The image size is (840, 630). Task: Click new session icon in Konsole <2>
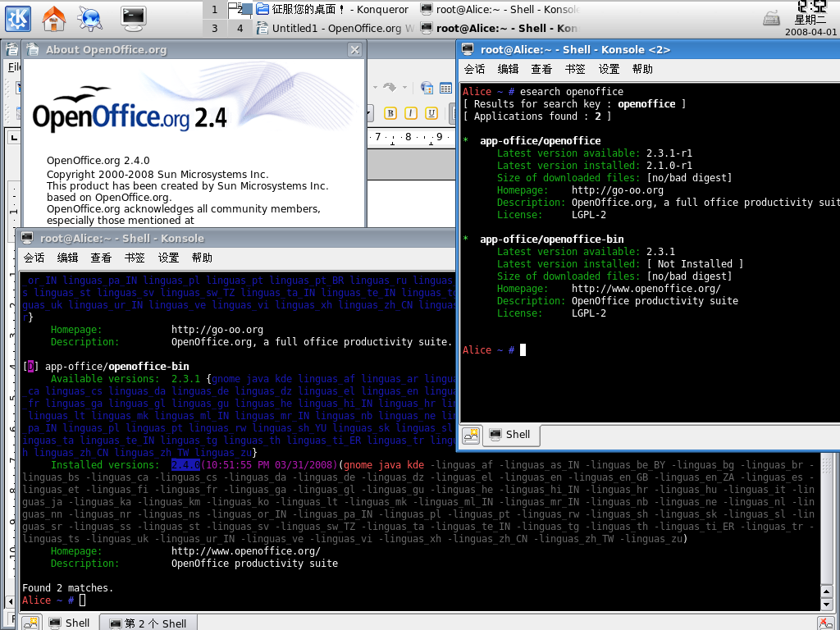472,435
